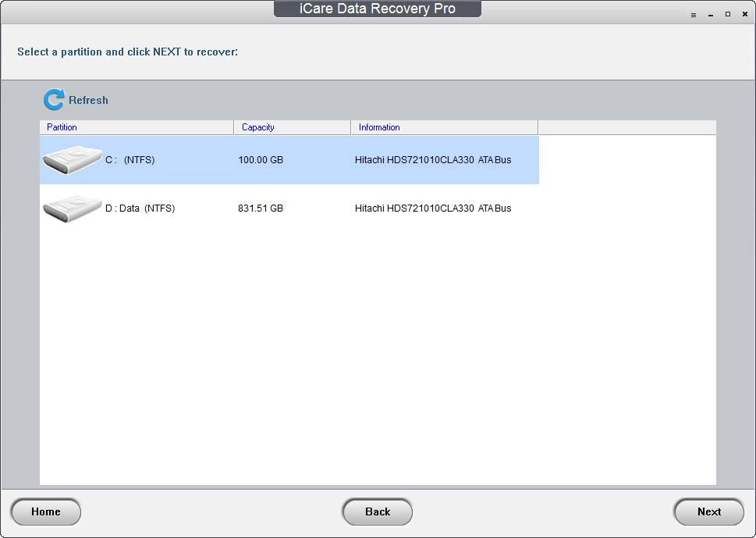Maximize the iCare Data Recovery window

click(728, 15)
